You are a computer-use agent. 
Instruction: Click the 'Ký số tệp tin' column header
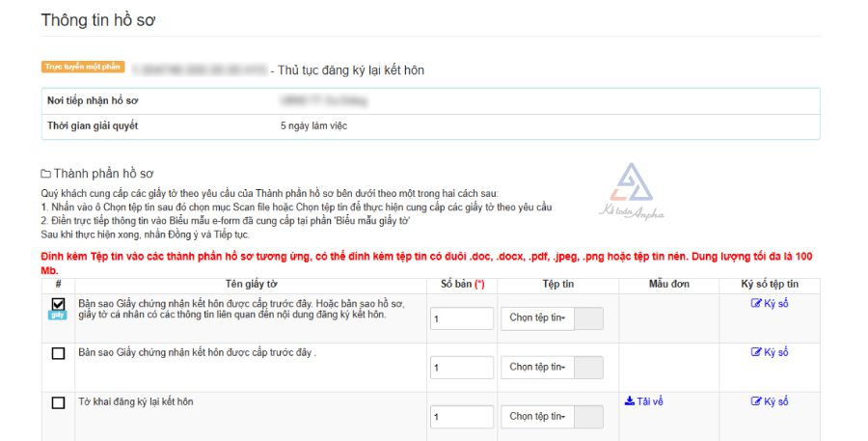(770, 284)
